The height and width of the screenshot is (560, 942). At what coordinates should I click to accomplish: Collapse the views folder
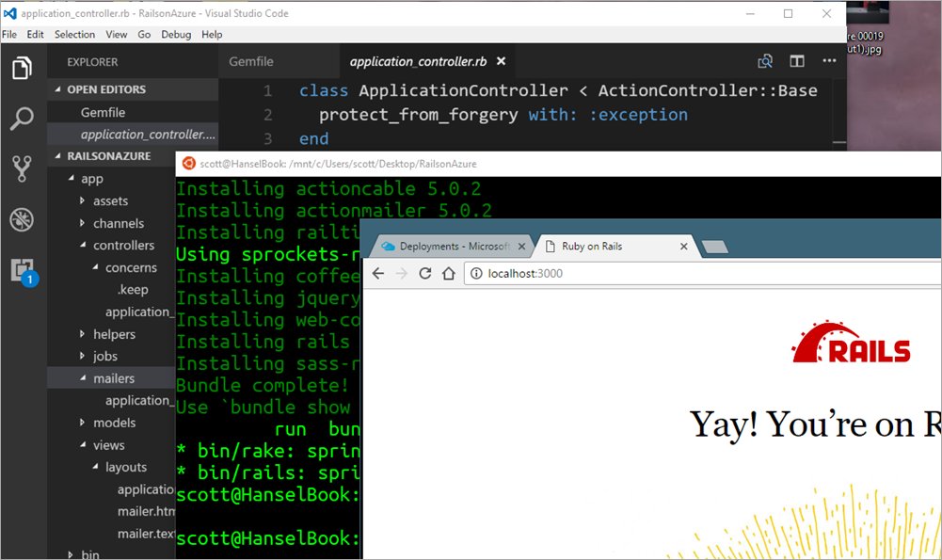(x=83, y=445)
